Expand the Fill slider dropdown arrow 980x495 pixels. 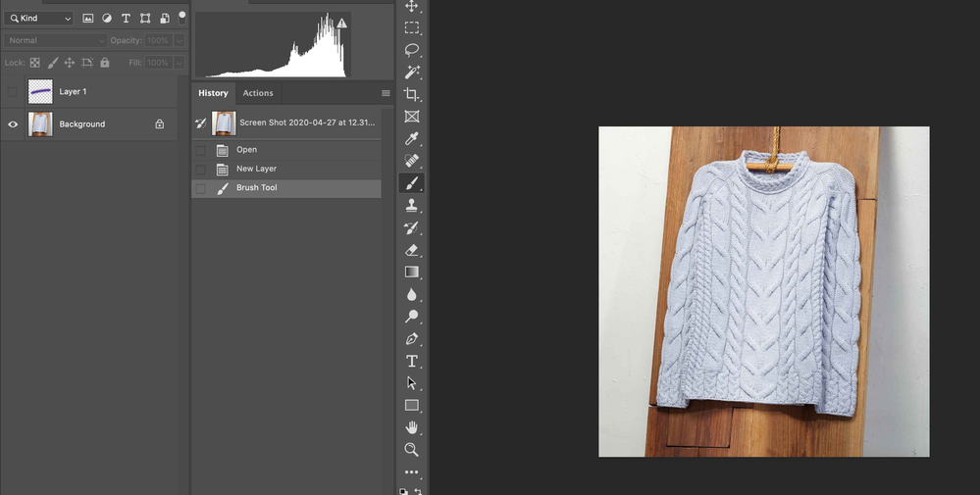[180, 63]
